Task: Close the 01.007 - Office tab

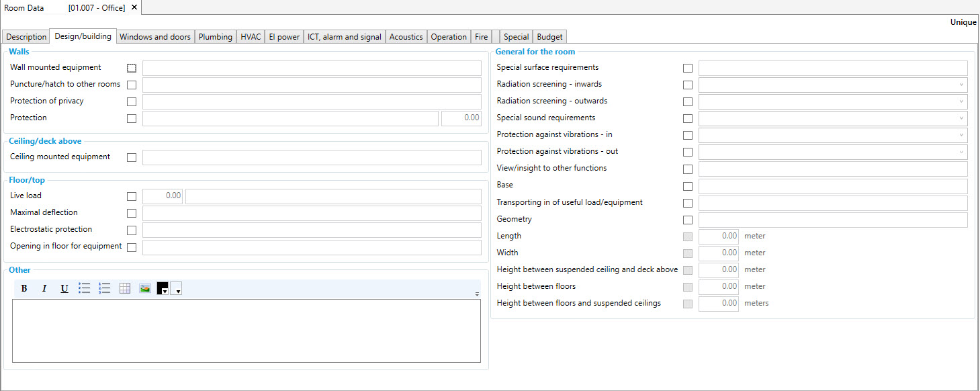Action: (134, 7)
